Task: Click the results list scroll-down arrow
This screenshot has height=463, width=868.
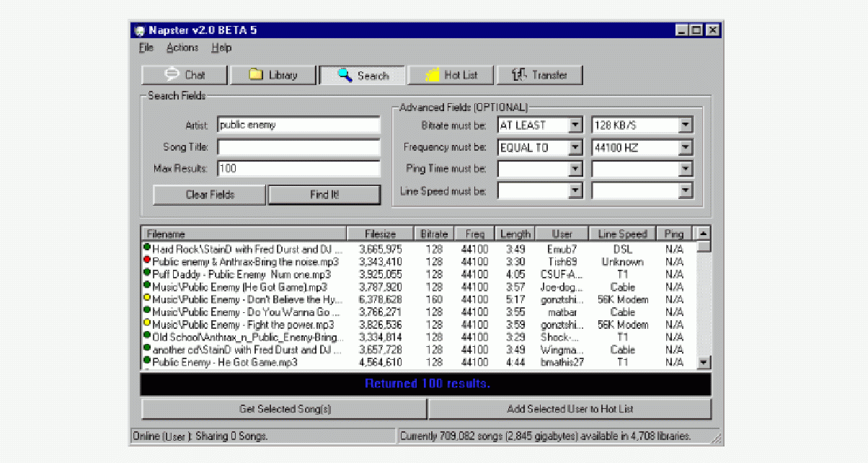Action: click(x=704, y=363)
